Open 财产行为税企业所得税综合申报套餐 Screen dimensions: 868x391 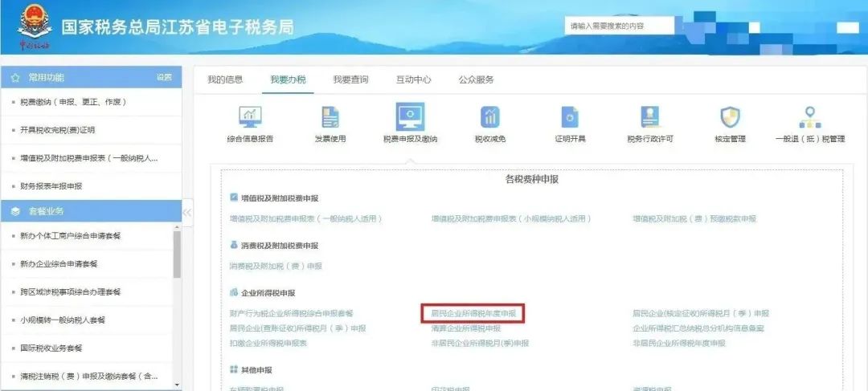click(291, 314)
